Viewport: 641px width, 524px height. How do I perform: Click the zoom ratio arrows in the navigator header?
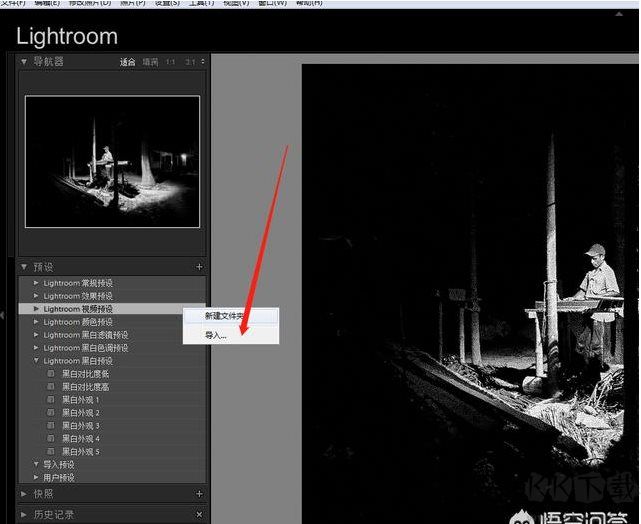[x=203, y=62]
